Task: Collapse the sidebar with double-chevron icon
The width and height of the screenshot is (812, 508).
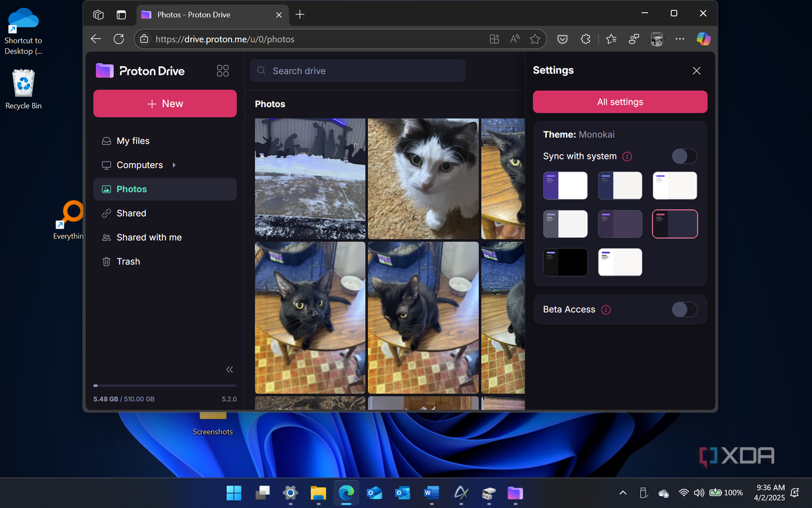Action: point(229,370)
